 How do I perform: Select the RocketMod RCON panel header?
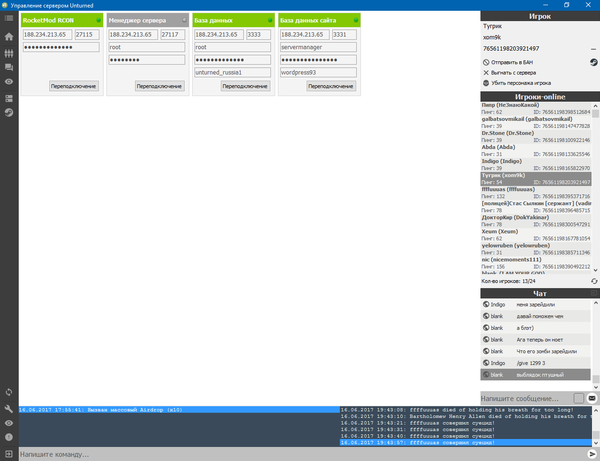62,20
